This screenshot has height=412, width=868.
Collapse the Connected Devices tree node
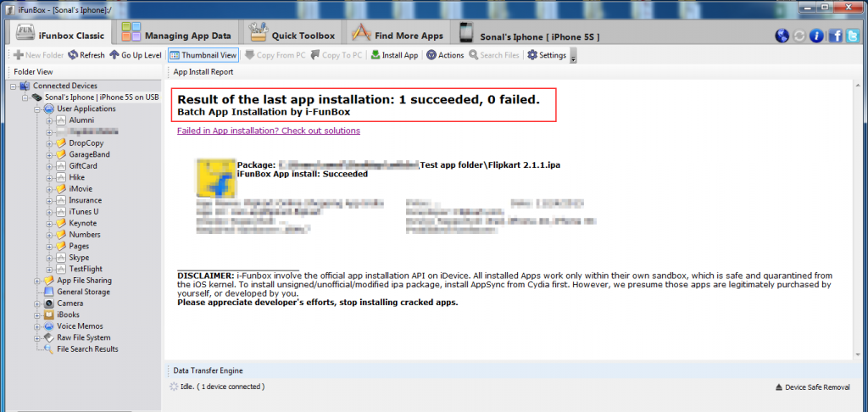click(14, 86)
